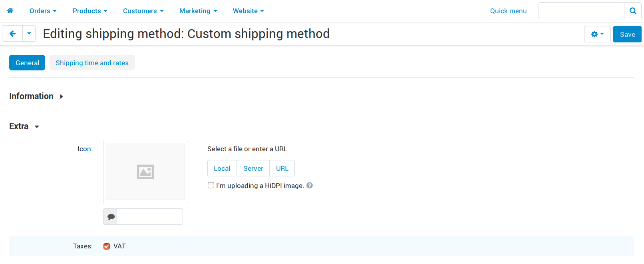
Task: Uncheck the VAT tax checkbox
Action: (107, 246)
